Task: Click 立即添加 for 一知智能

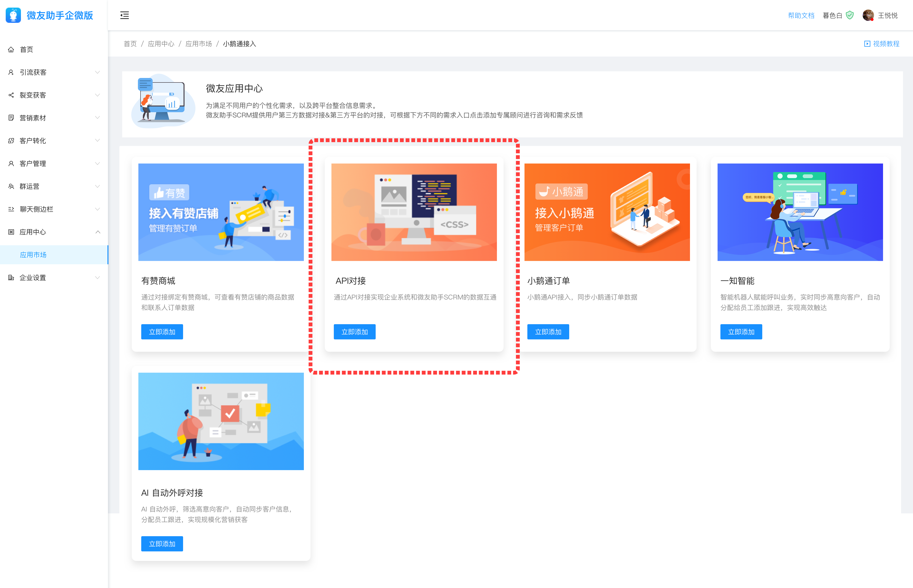Action: (x=741, y=332)
